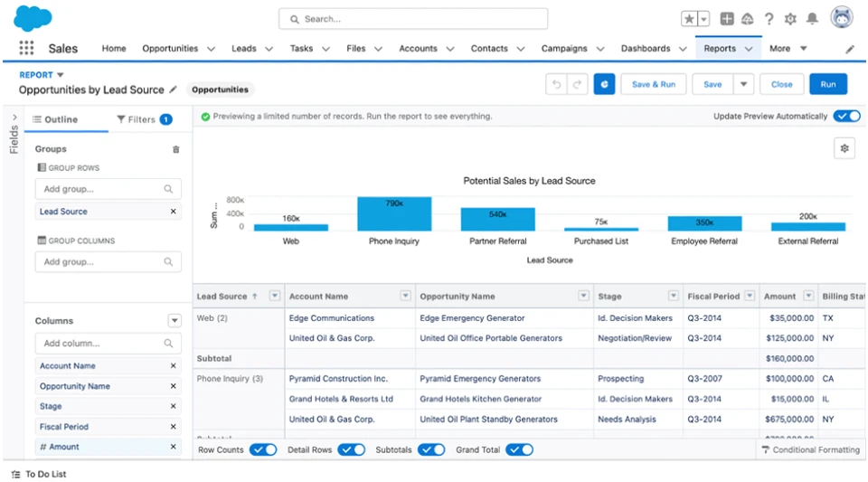Open the Favorites list dropdown arrow
This screenshot has height=482, width=868.
[x=703, y=19]
